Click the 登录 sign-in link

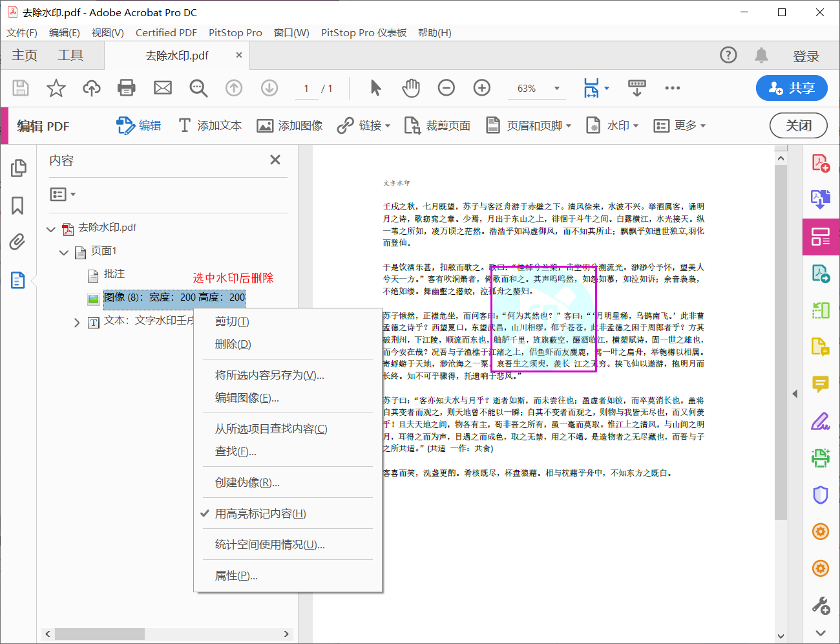[806, 56]
